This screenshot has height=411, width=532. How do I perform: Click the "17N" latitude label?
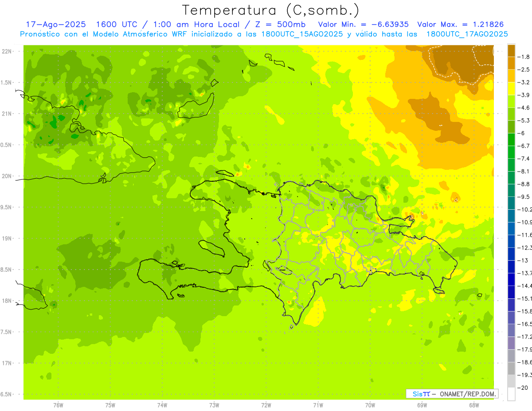(x=6, y=363)
